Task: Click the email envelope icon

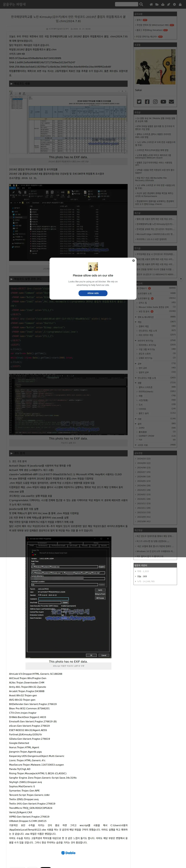Action: coord(172,101)
